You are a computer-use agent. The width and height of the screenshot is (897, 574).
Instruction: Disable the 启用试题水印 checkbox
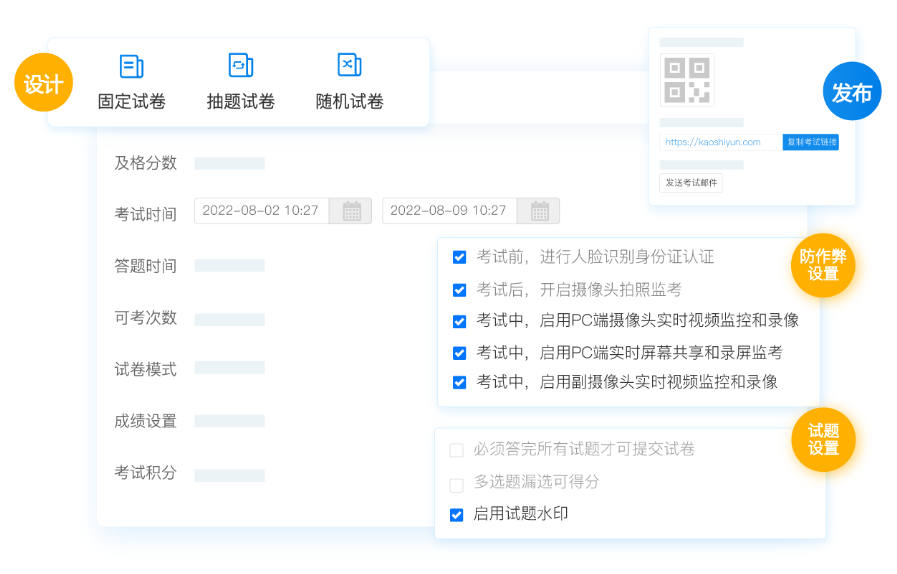pos(456,515)
